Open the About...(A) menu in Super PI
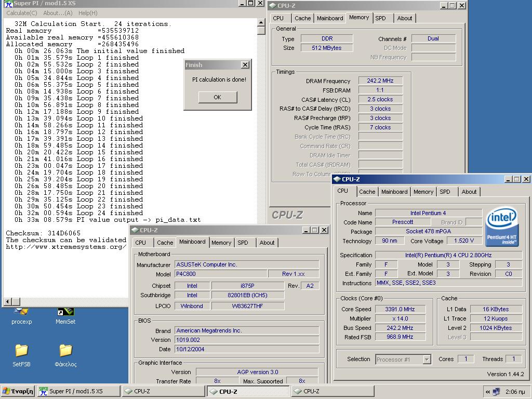Image resolution: width=532 pixels, height=399 pixels. [x=58, y=13]
